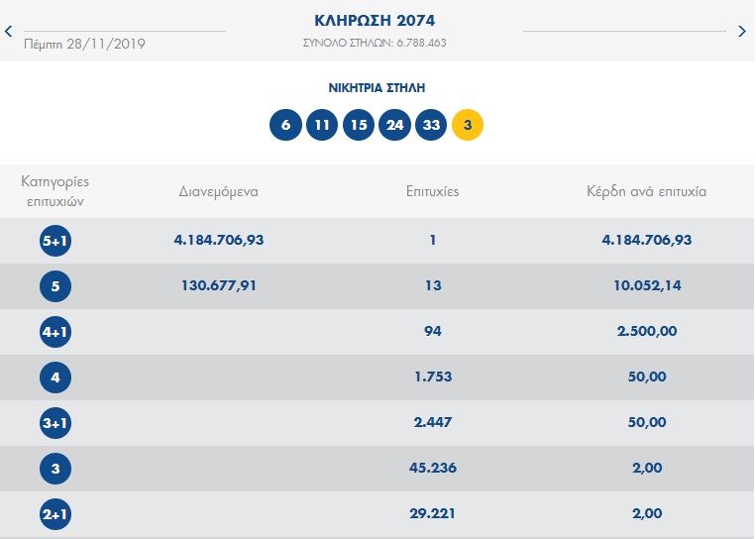Click winning number ball 6
The height and width of the screenshot is (539, 756).
tap(285, 126)
